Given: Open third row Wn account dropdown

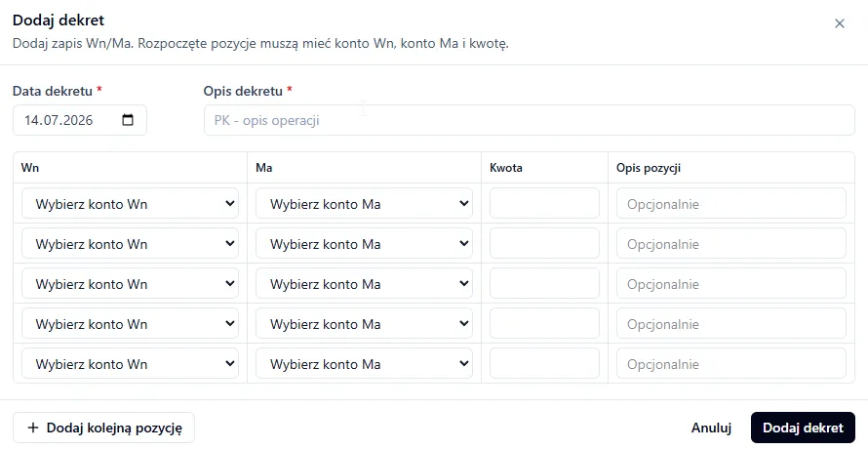Looking at the screenshot, I should click(130, 283).
